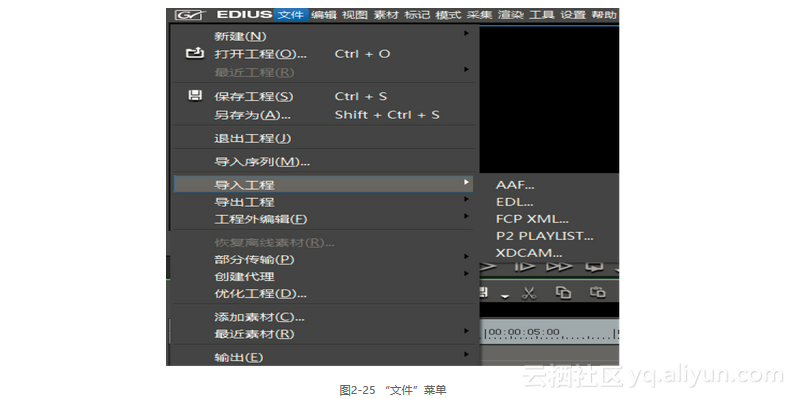Select AAF... in import submenu

coord(515,185)
